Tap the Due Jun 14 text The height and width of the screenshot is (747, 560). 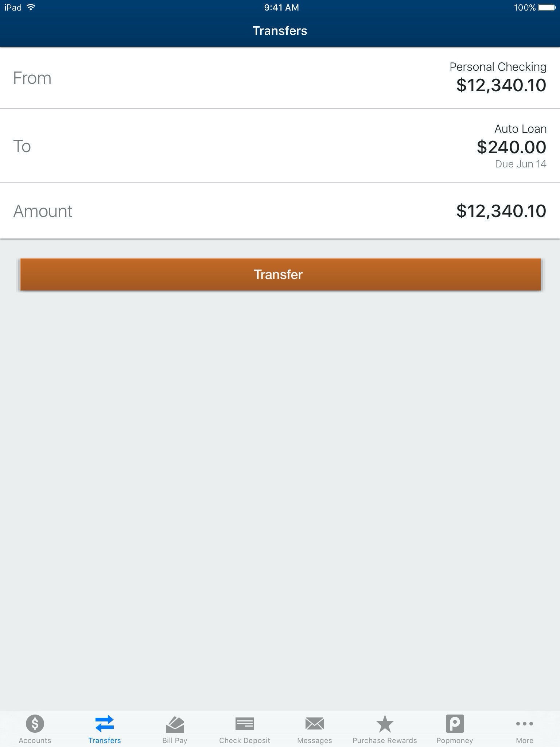click(x=520, y=164)
